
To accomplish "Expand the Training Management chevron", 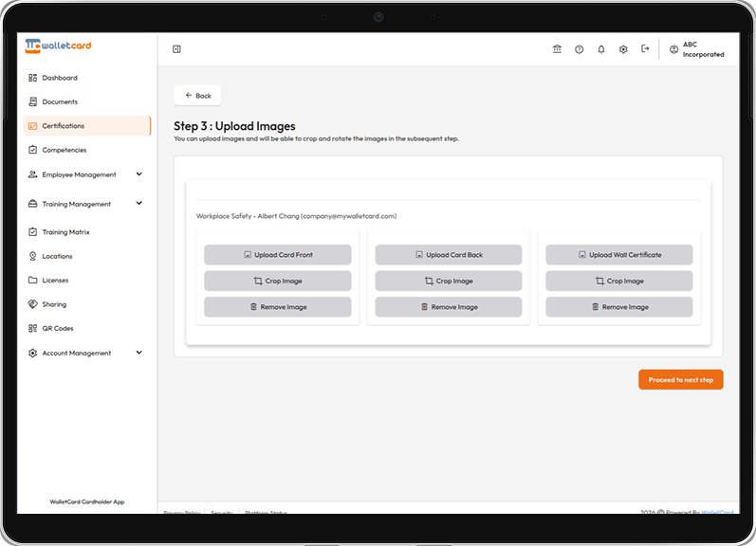I will [x=139, y=204].
